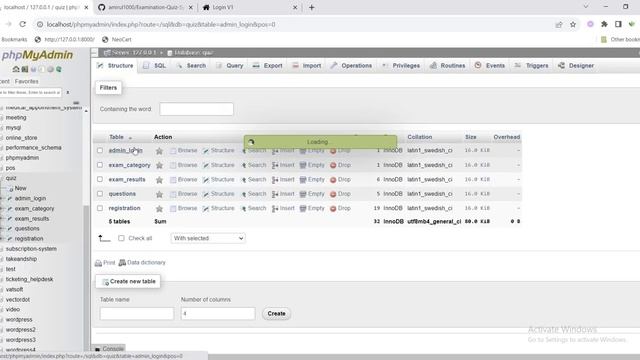The image size is (640, 360).
Task: Open the online_store database
Action: coord(21,138)
